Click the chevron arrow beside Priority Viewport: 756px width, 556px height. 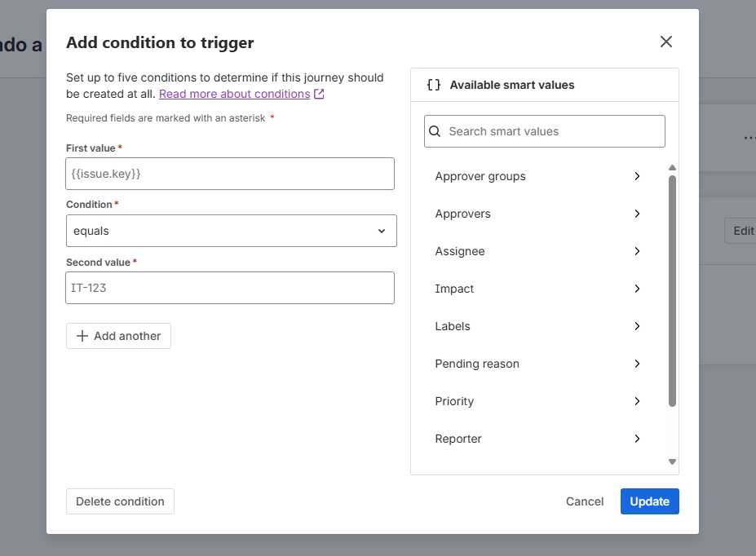637,401
